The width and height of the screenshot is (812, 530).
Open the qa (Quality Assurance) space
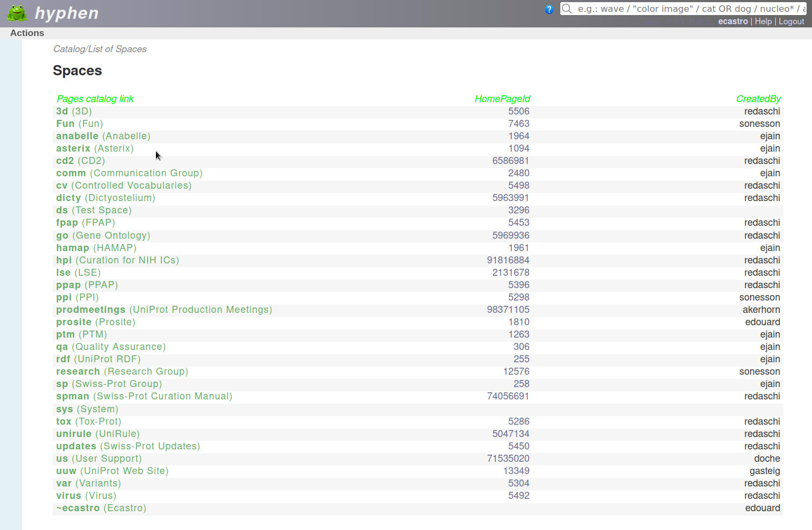pos(111,347)
